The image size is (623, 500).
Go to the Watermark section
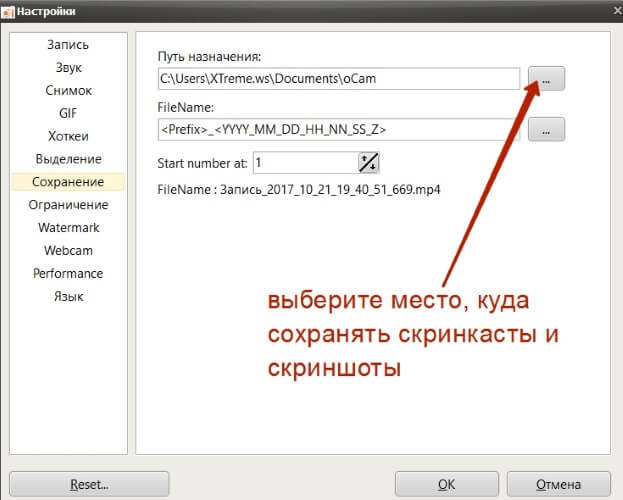pos(68,228)
